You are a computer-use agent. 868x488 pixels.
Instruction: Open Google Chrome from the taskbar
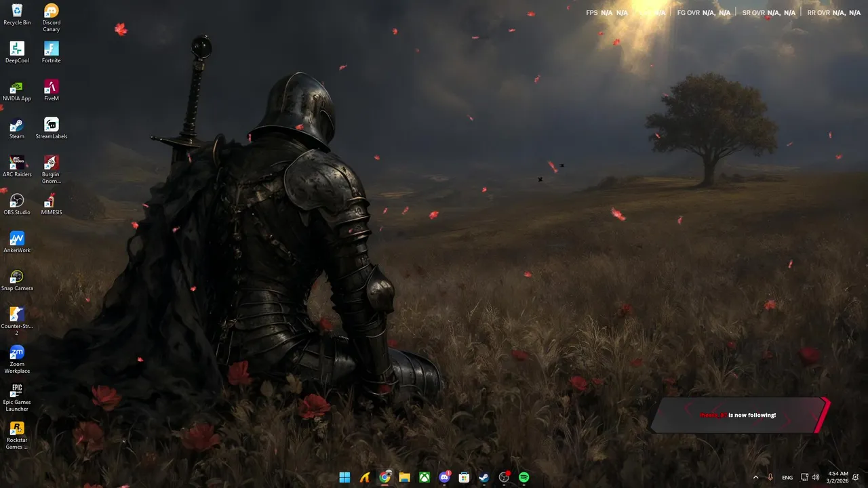(384, 477)
